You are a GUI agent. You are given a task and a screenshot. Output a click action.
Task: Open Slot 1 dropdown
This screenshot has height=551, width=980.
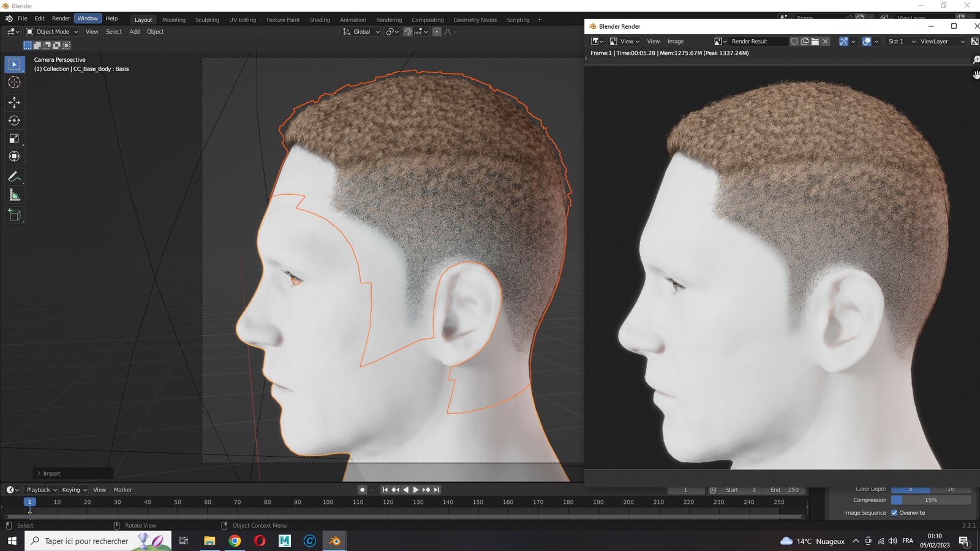point(901,42)
